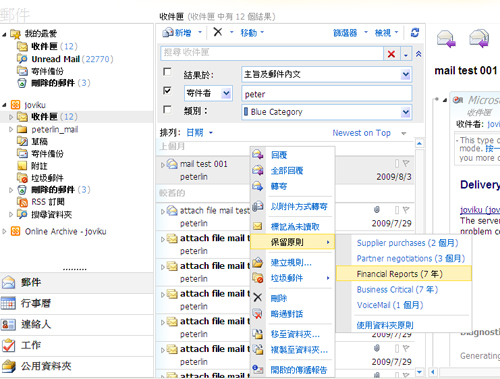This screenshot has width=500, height=379.
Task: Click the refresh icon in mail toolbar
Action: pos(415,33)
